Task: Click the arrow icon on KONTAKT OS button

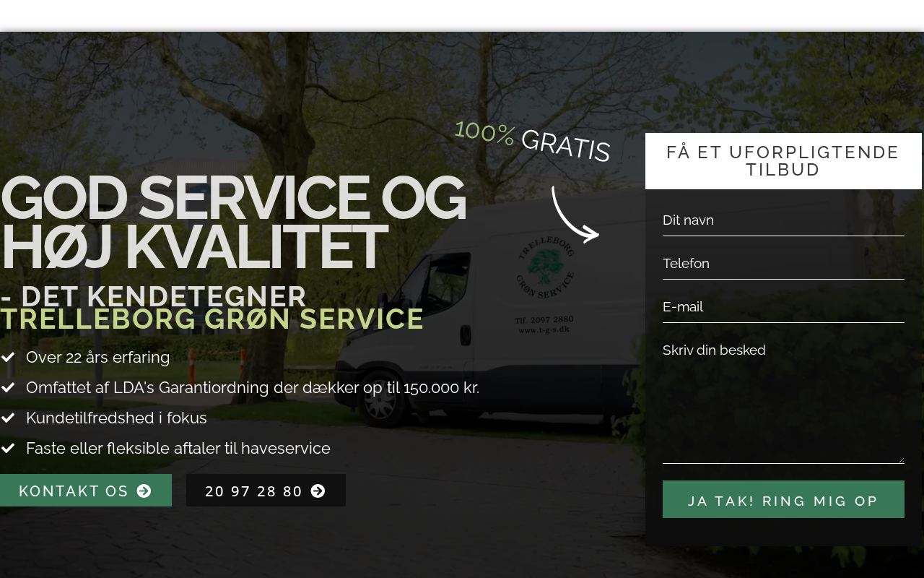Action: [144, 491]
